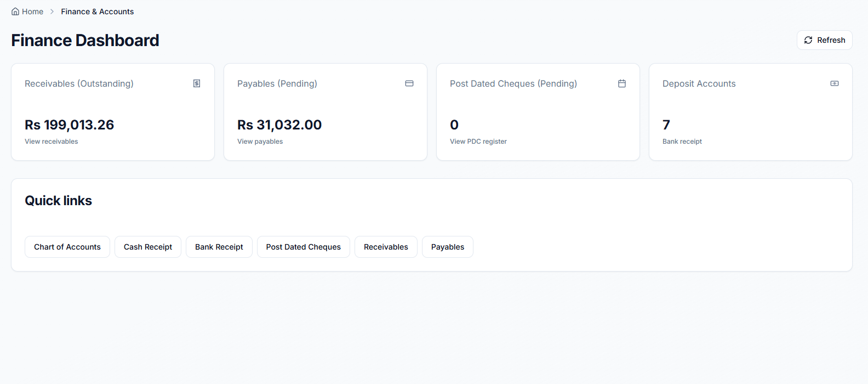This screenshot has width=868, height=384.
Task: Click the Home icon in breadcrumb
Action: pos(15,12)
